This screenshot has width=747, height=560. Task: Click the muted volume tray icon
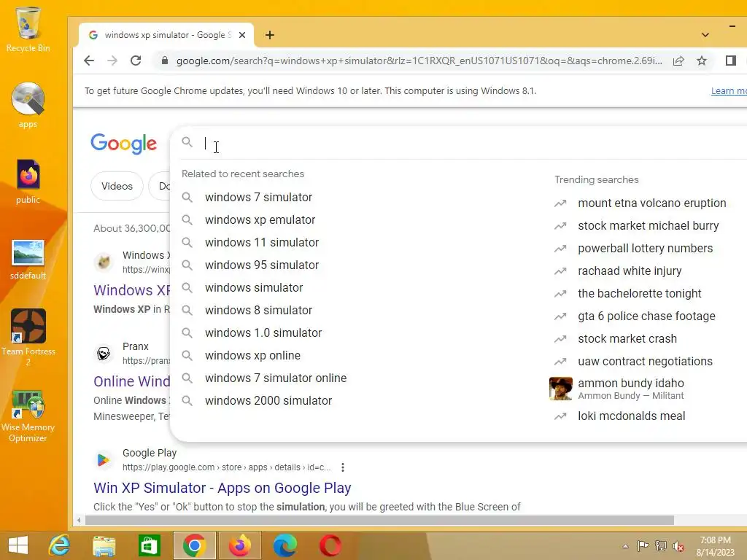(678, 546)
